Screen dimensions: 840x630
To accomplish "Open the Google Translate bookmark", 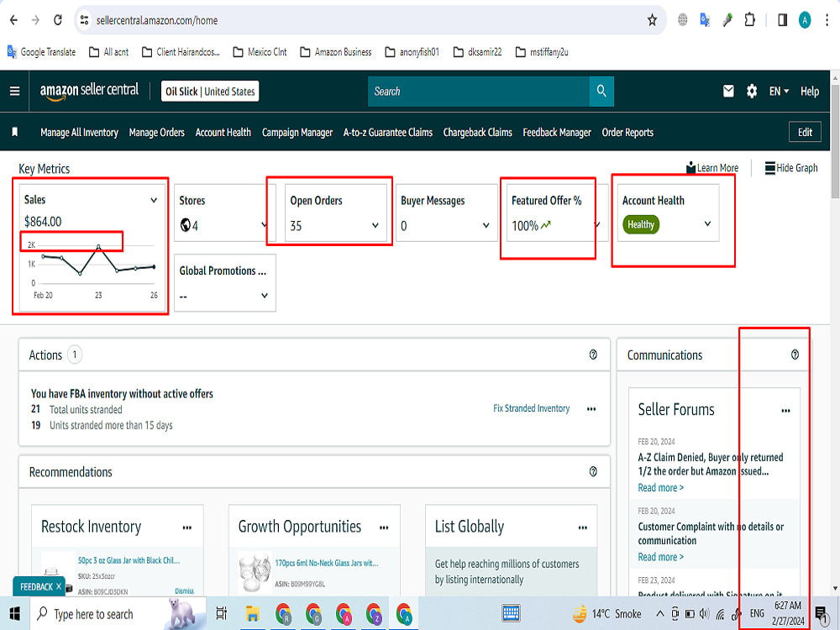I will click(x=41, y=52).
